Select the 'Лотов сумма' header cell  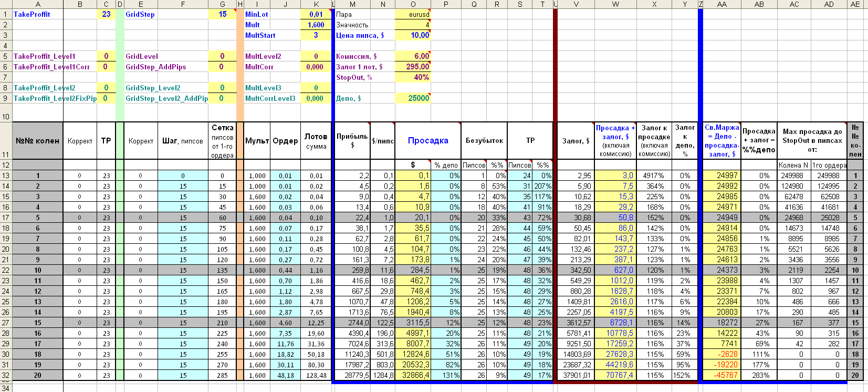[x=316, y=141]
